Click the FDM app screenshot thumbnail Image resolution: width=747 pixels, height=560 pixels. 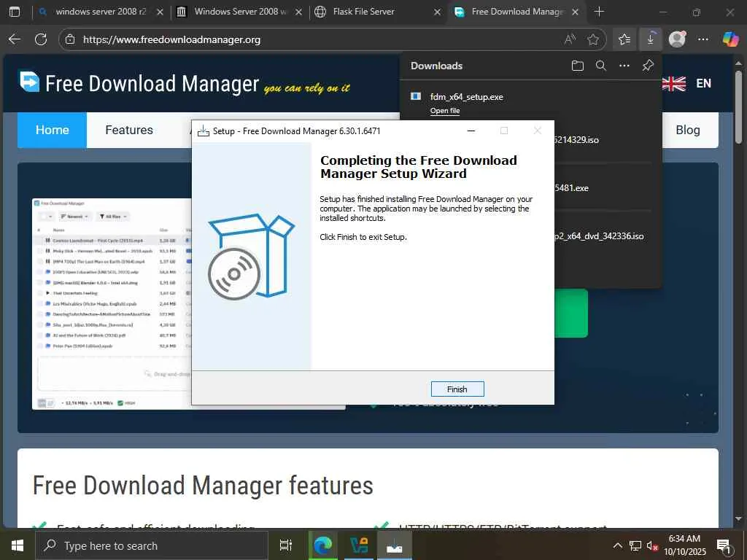coord(112,304)
